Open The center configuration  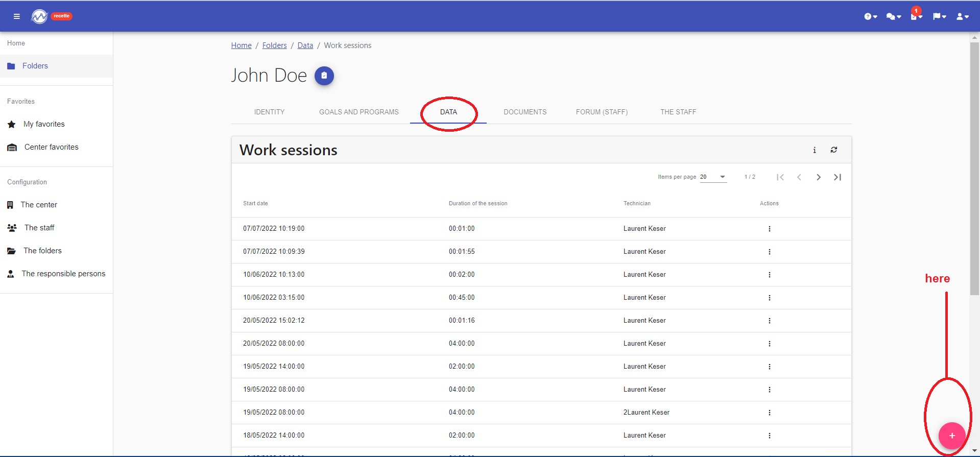[56, 205]
